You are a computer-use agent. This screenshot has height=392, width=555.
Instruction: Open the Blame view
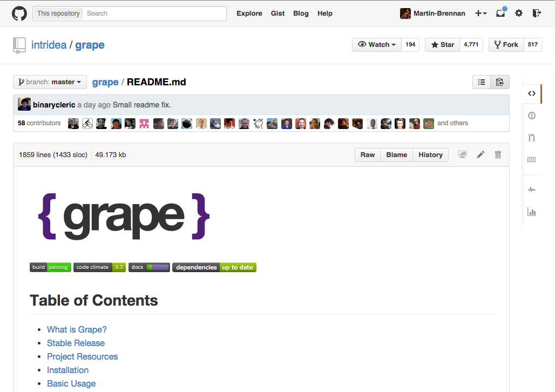396,155
